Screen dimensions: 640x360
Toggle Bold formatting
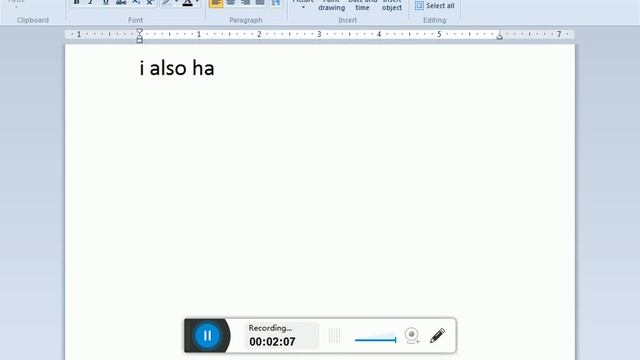tap(76, 2)
